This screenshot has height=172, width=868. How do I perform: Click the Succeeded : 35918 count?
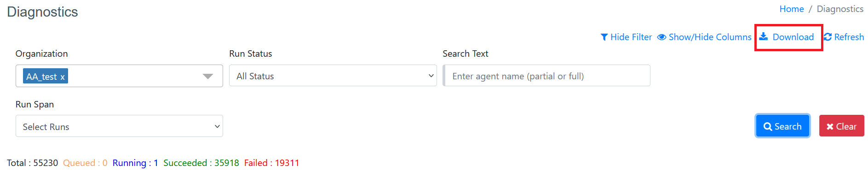click(x=201, y=163)
